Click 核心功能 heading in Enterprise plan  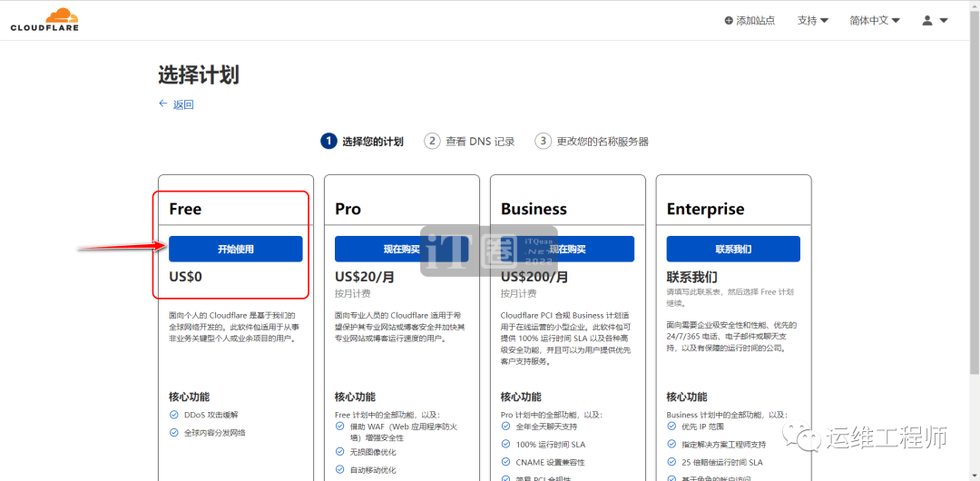pos(688,397)
